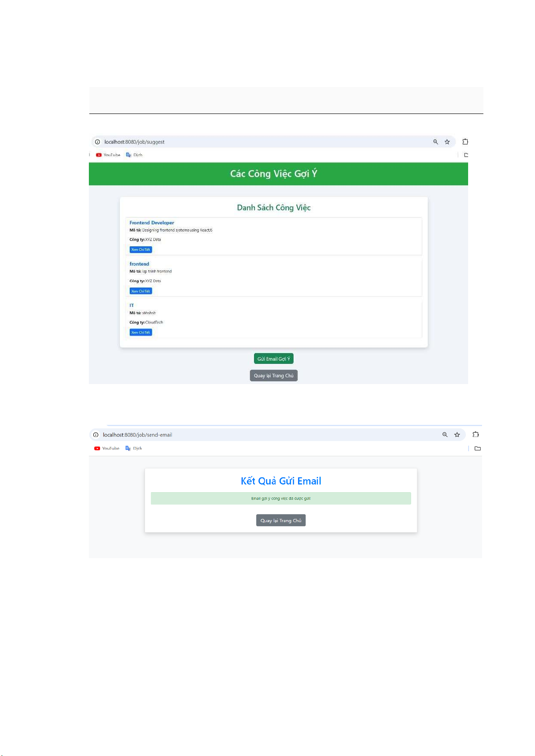Open the Frontend Developer job title link
Image resolution: width=535 pixels, height=756 pixels.
[152, 223]
